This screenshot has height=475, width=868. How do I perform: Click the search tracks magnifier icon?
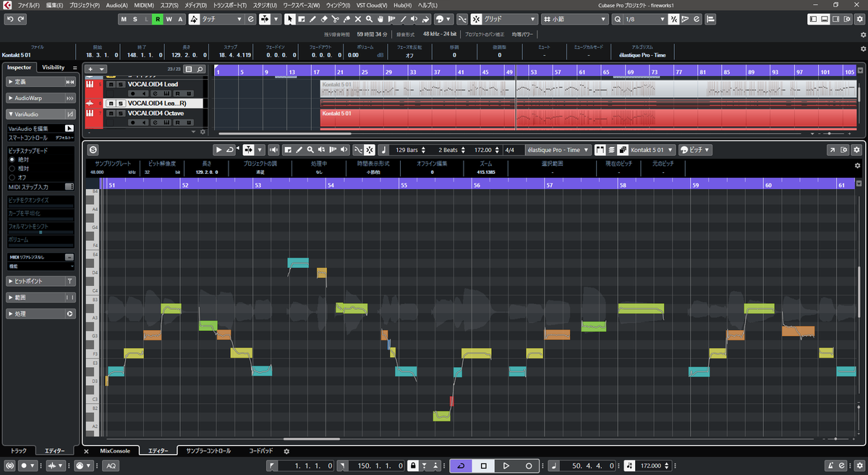(x=199, y=69)
